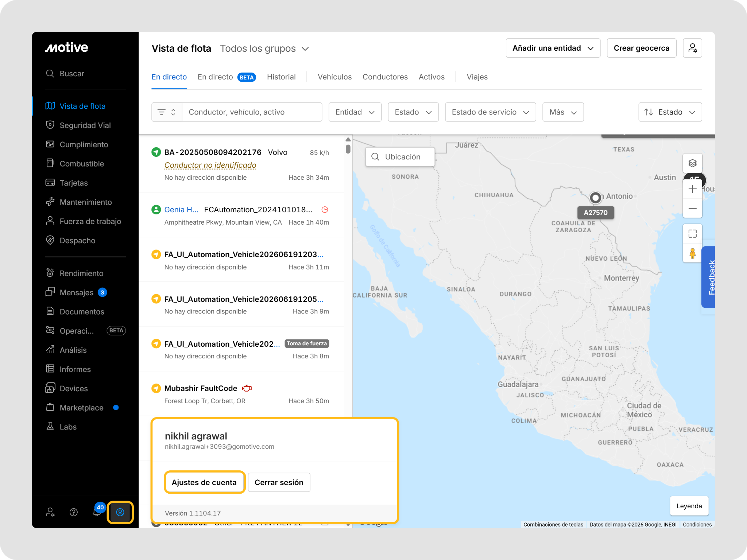This screenshot has width=747, height=560.
Task: Click the Ubicación map search field
Action: click(400, 157)
